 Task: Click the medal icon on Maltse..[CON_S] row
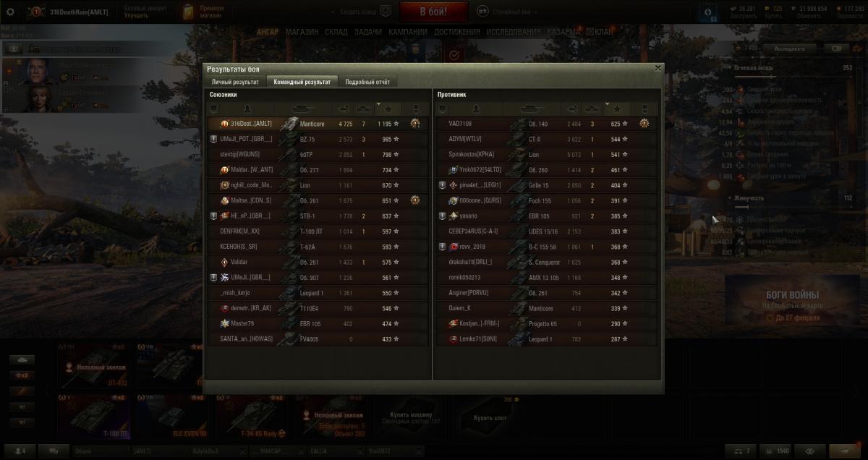415,200
